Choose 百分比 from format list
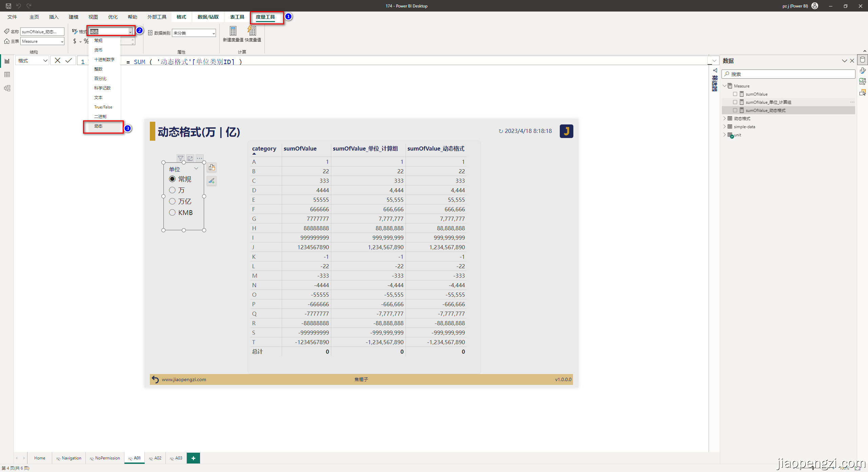Image resolution: width=868 pixels, height=472 pixels. click(x=100, y=78)
